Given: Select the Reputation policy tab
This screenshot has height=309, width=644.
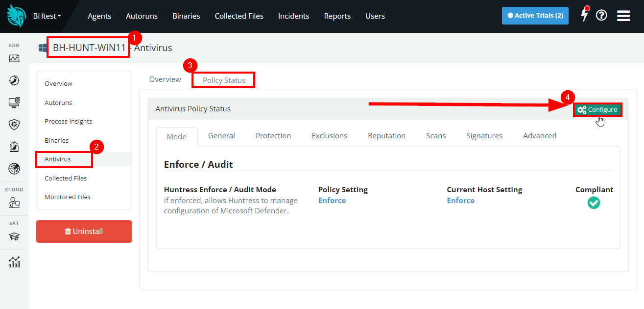Looking at the screenshot, I should click(387, 136).
